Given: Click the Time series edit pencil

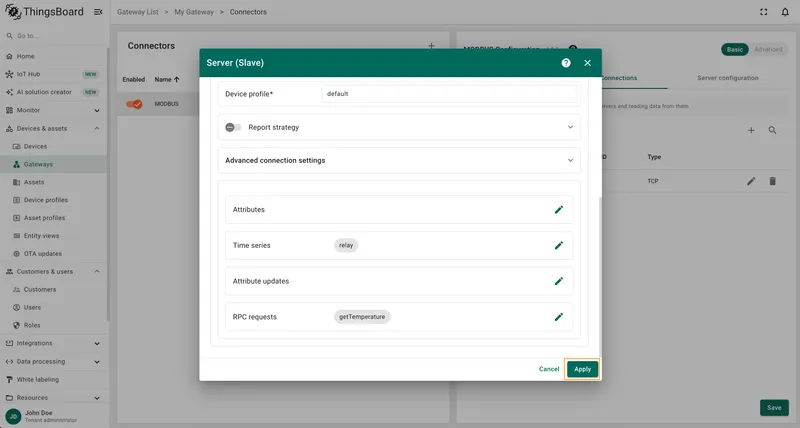Looking at the screenshot, I should click(559, 245).
